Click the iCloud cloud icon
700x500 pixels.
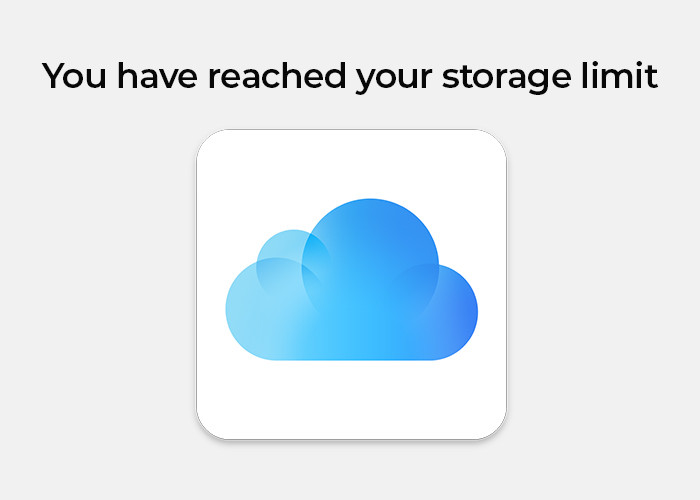pos(351,285)
